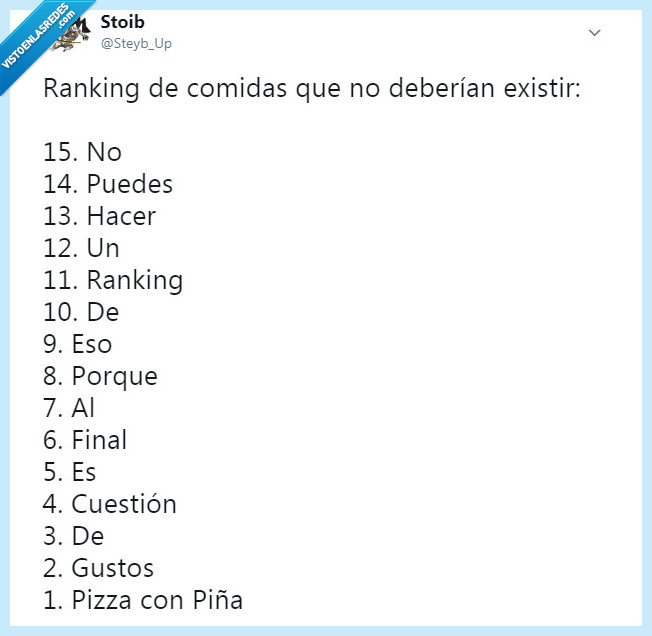Click the "Ranking de comidas" tweet heading
The width and height of the screenshot is (652, 636).
point(312,88)
